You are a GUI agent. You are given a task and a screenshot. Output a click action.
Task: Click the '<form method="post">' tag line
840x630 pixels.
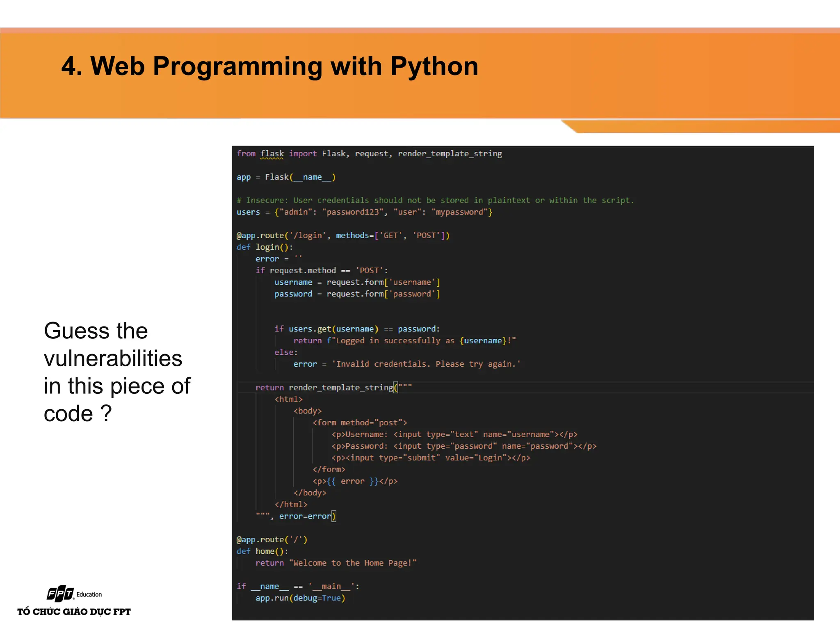coord(360,423)
